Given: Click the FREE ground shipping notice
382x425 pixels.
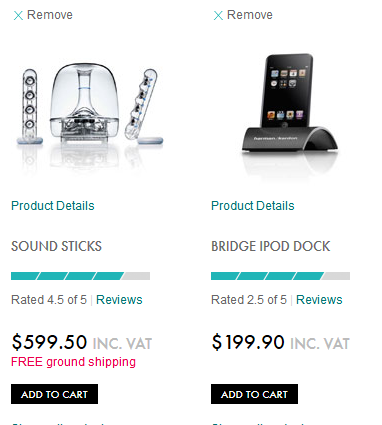Looking at the screenshot, I should point(73,362).
